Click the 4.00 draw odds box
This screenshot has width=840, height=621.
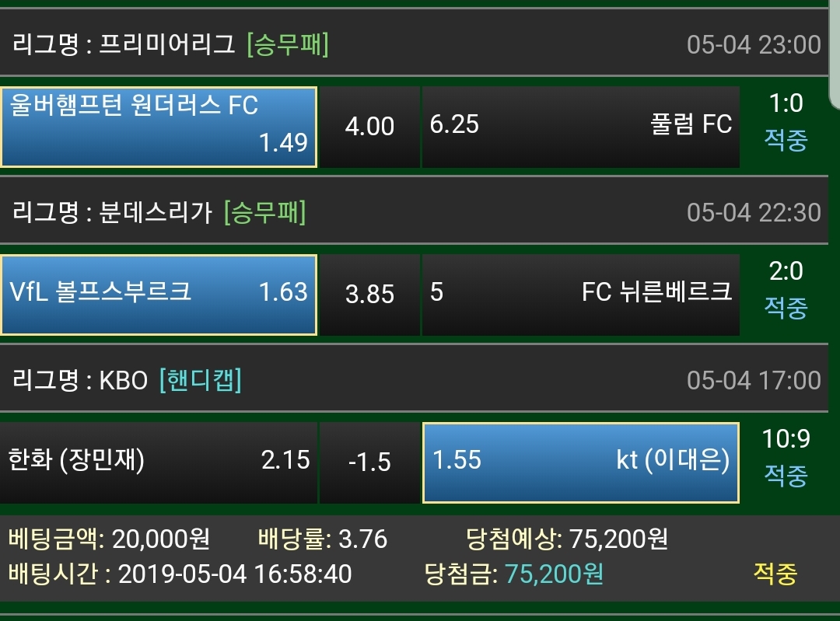[369, 127]
